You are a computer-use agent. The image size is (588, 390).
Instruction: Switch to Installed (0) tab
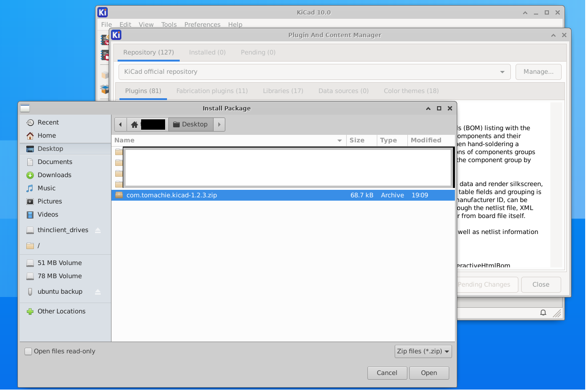207,52
